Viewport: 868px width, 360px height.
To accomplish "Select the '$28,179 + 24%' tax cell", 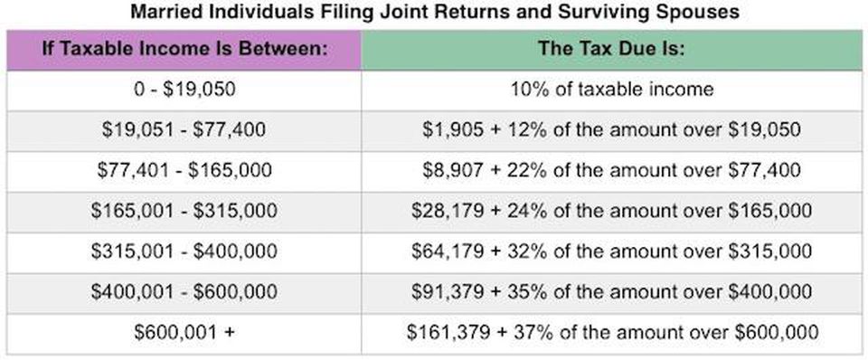I will pyautogui.click(x=612, y=211).
